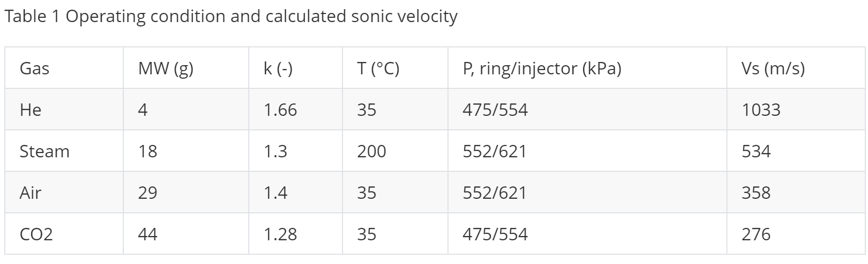Select the Air gas row label
The image size is (868, 264).
coord(30,193)
